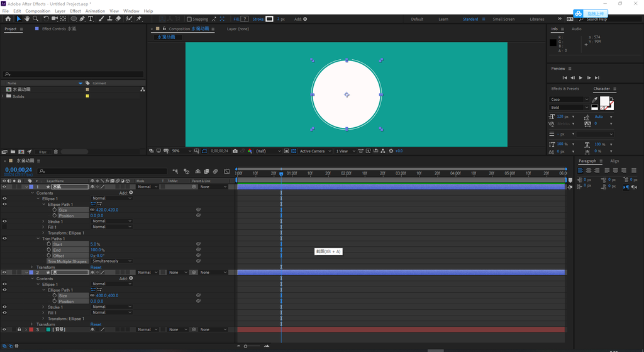644x352 pixels.
Task: Switch to the Effects & Presets tab
Action: click(565, 89)
